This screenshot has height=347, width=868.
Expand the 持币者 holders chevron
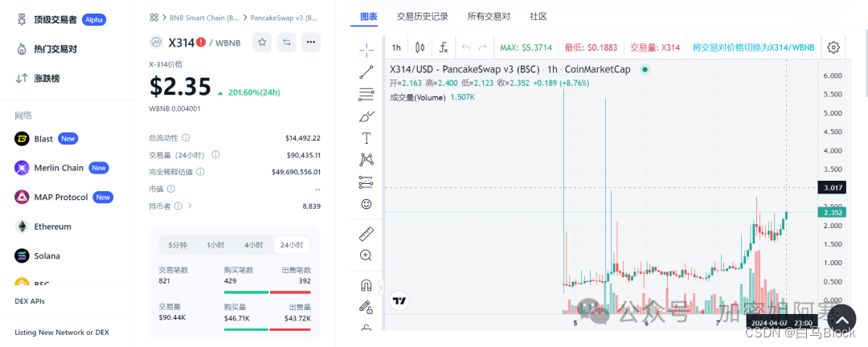(190, 206)
